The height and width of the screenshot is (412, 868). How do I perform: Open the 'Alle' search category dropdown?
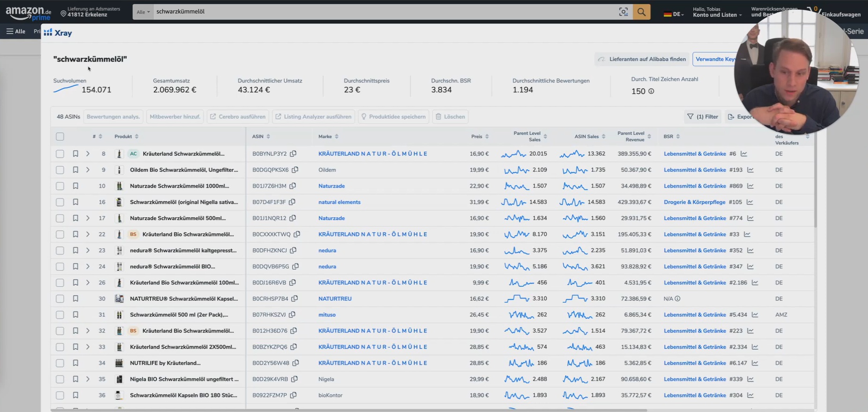143,12
